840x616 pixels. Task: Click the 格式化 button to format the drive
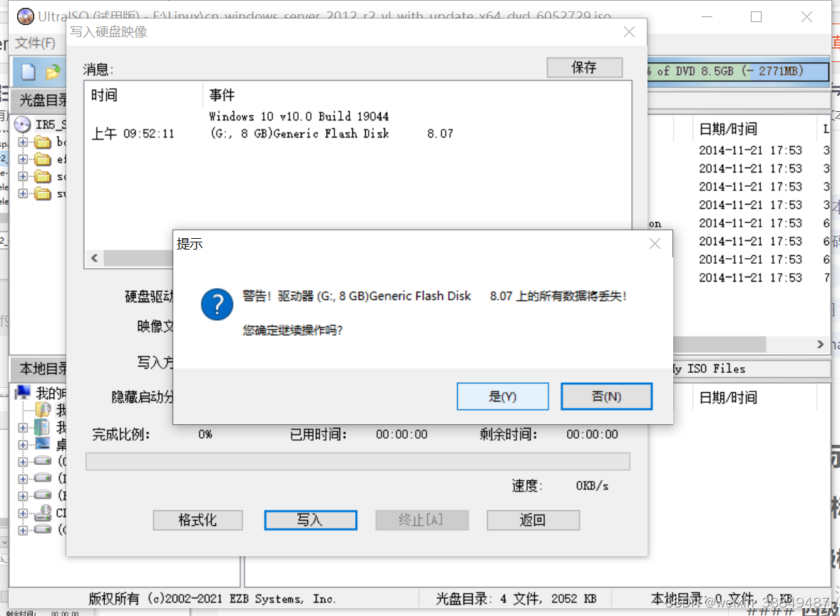(x=198, y=520)
